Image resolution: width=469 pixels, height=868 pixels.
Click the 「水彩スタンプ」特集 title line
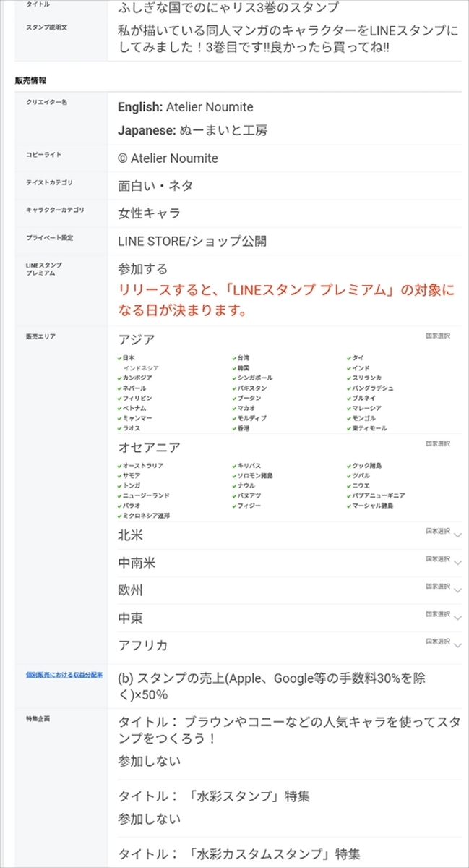coord(214,796)
